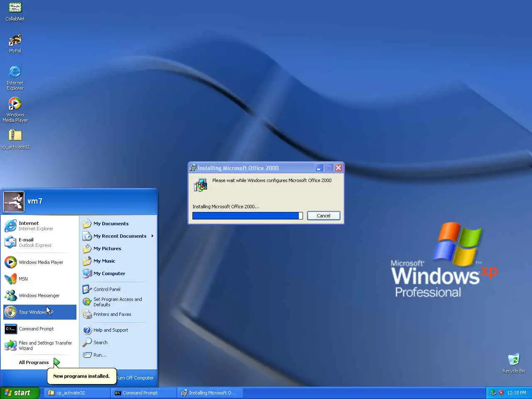Cancel the Office 2000 installation
The width and height of the screenshot is (532, 399).
(x=323, y=216)
